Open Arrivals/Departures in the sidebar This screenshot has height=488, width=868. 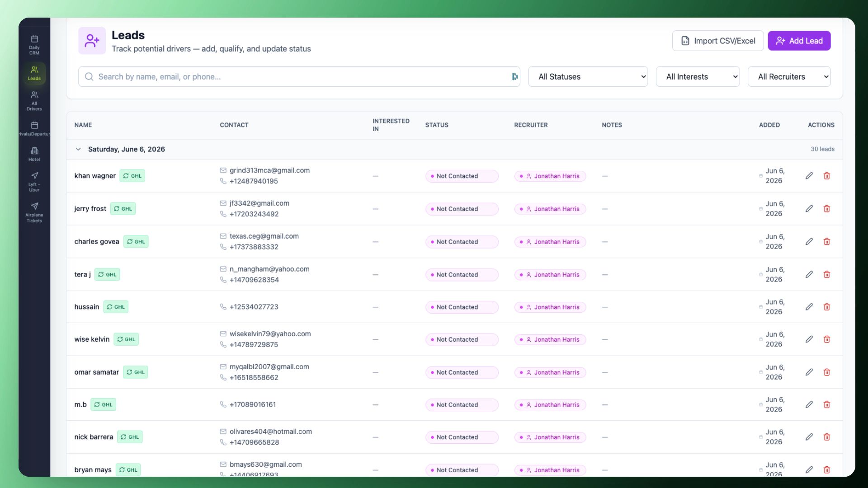(34, 128)
